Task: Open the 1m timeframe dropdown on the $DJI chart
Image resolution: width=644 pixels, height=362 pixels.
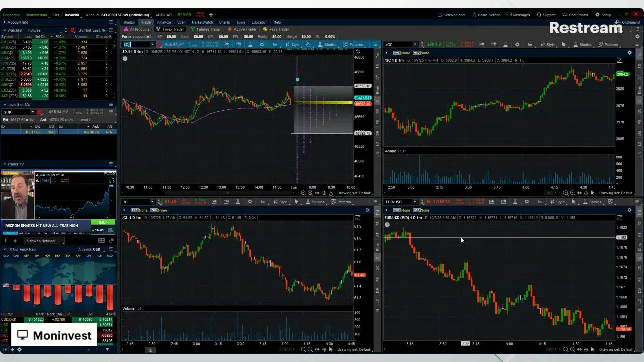Action: 274,45
